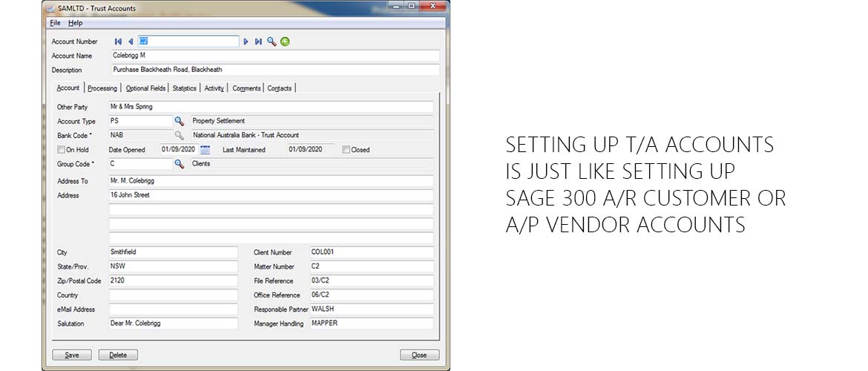Click the Account Type code field
868x371 pixels.
(x=141, y=121)
